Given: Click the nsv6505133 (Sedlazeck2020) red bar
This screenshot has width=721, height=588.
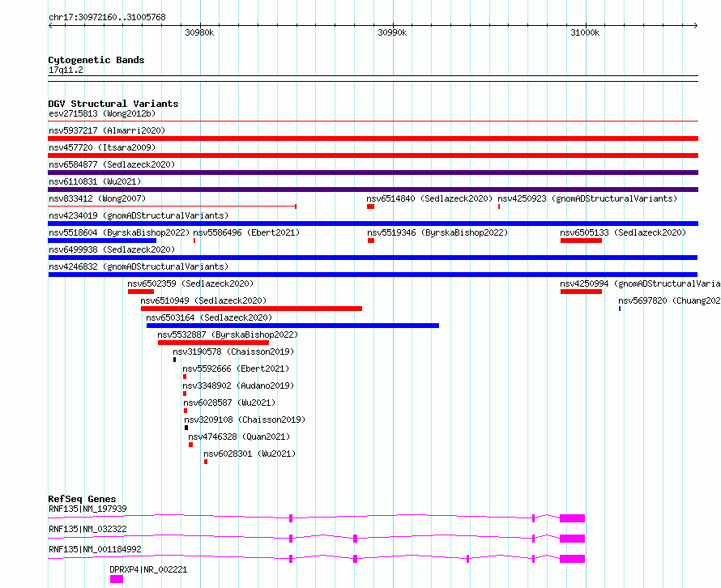Looking at the screenshot, I should click(x=581, y=241).
